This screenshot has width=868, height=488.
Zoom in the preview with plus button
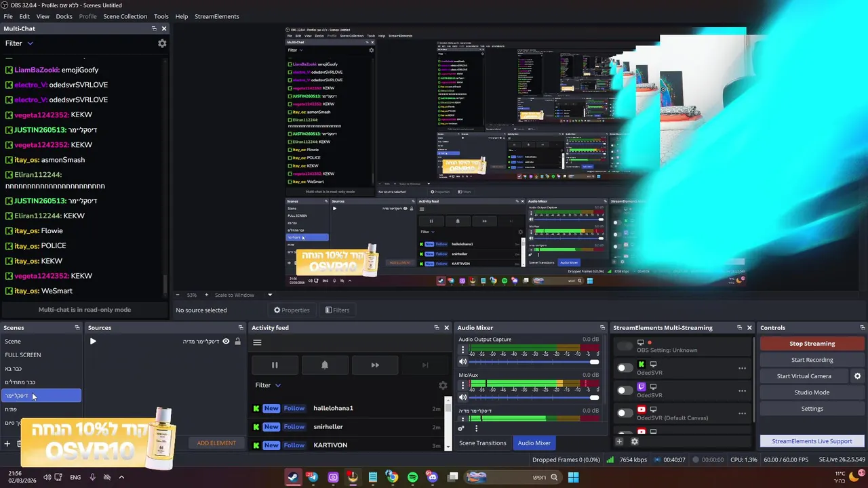pyautogui.click(x=207, y=295)
